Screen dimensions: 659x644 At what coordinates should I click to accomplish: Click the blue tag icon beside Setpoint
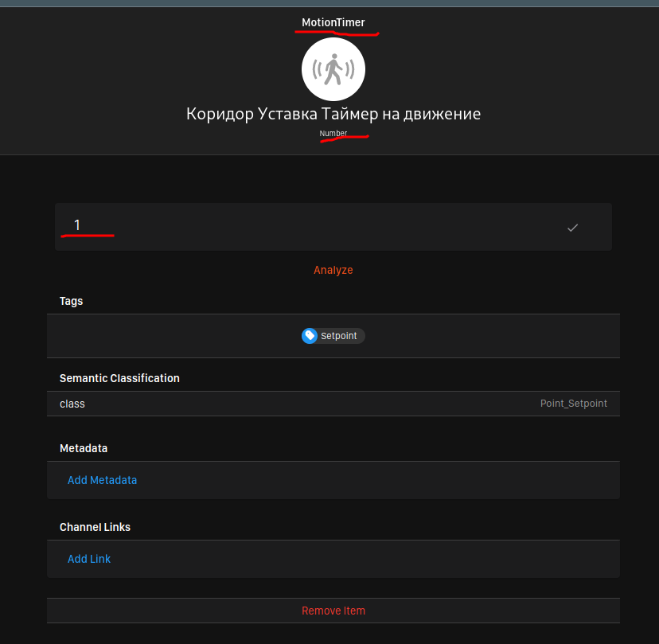tap(310, 336)
